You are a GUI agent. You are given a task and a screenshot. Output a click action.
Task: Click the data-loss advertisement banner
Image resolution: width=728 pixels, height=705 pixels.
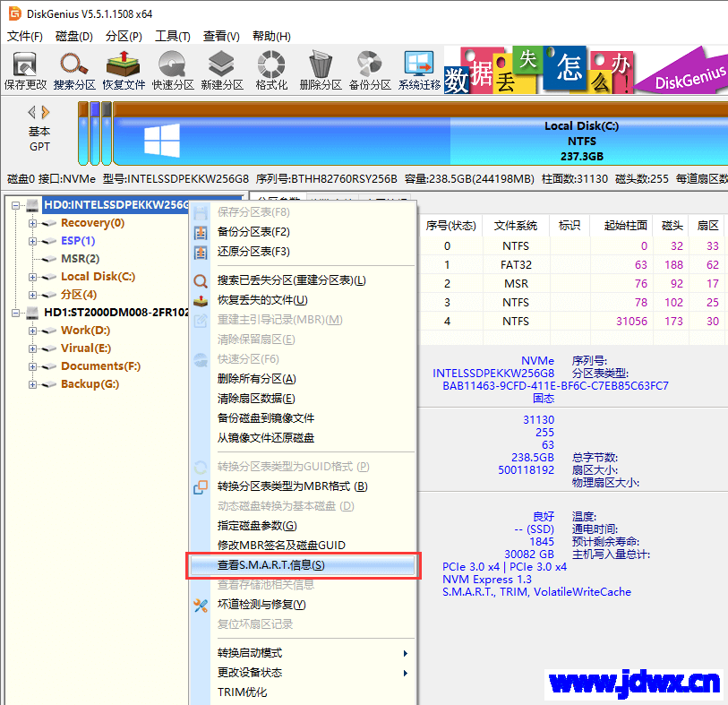[586, 70]
